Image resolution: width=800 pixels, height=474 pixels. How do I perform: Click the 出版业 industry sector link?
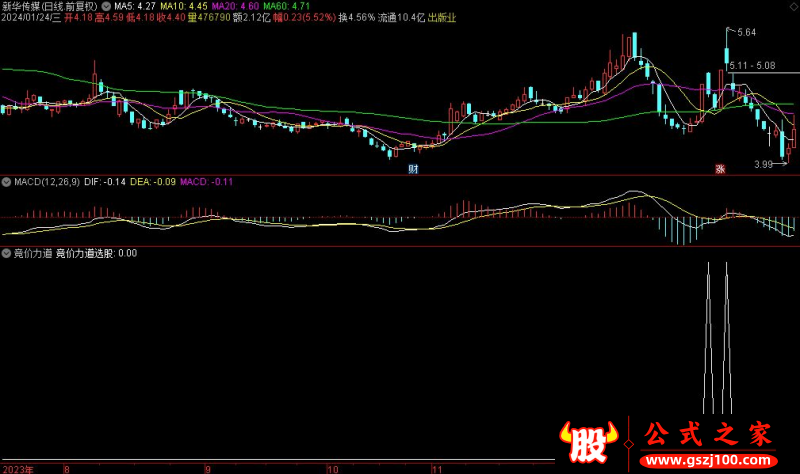442,18
